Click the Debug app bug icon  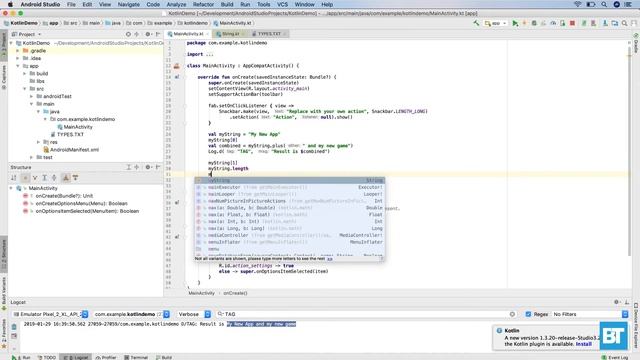pos(534,23)
